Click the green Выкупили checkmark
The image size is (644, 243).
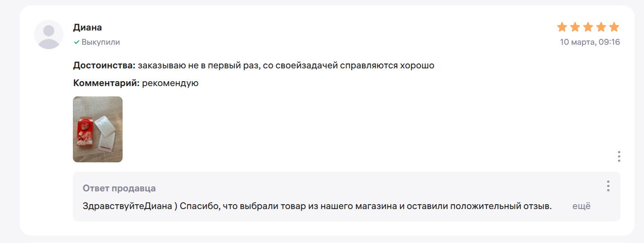(x=76, y=42)
